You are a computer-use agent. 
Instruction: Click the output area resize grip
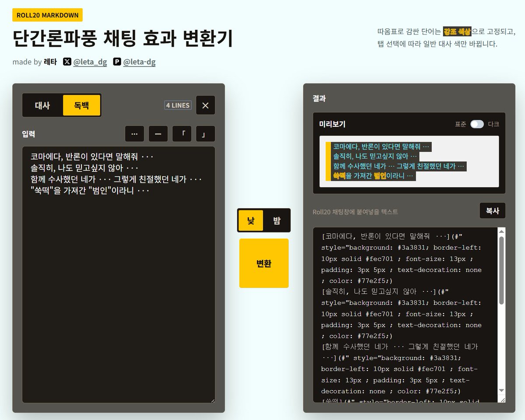[x=502, y=399]
